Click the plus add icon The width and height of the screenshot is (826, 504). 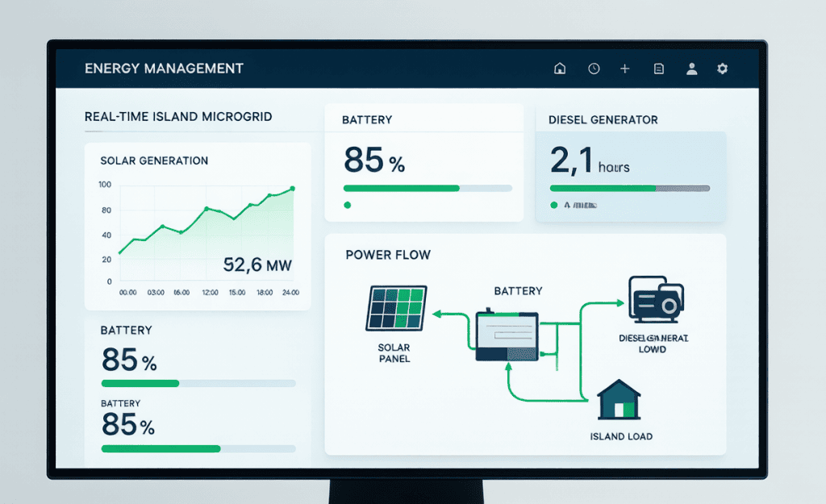pos(625,69)
